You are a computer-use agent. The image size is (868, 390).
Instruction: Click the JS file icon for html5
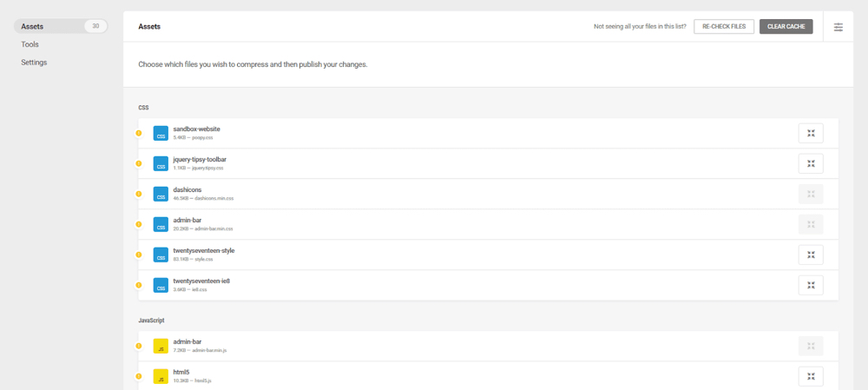coord(161,376)
